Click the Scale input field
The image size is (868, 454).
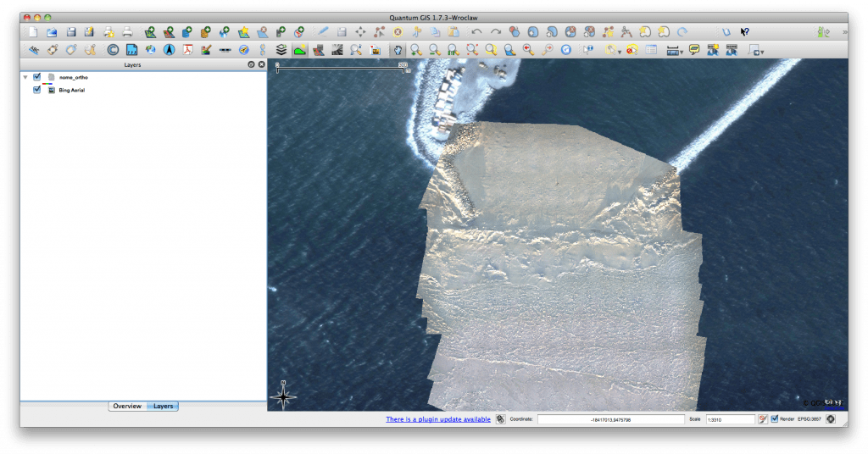[730, 419]
